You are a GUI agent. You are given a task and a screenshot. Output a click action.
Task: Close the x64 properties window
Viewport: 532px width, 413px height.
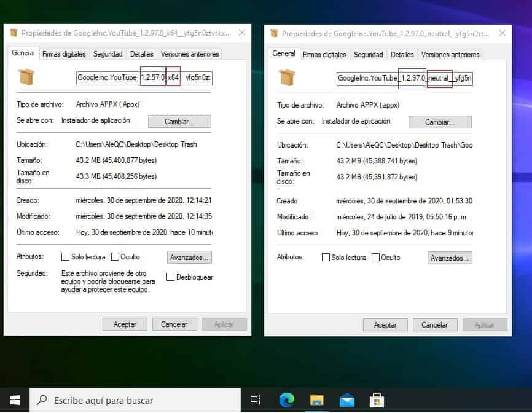coord(242,33)
